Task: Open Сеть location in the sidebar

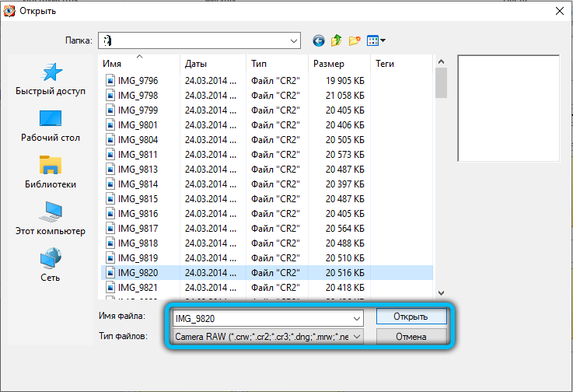Action: 51,266
